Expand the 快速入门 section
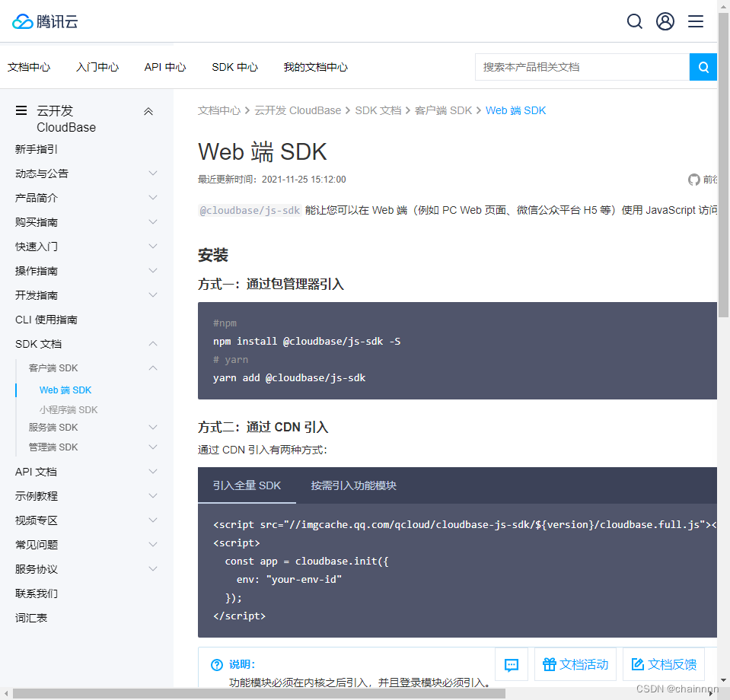 click(x=153, y=247)
